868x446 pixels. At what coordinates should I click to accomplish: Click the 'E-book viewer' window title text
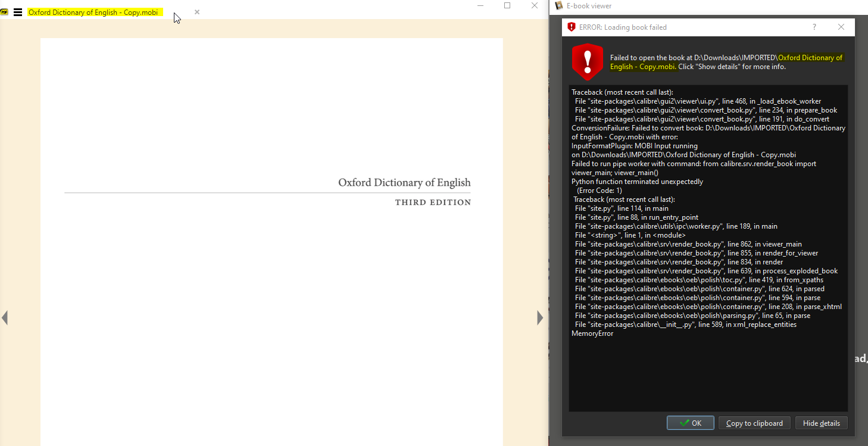click(589, 6)
